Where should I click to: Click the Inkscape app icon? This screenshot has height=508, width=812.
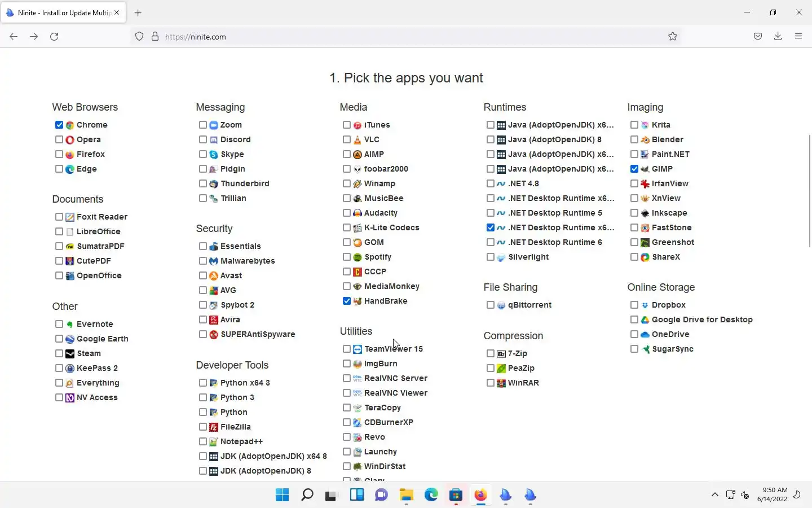(x=645, y=213)
